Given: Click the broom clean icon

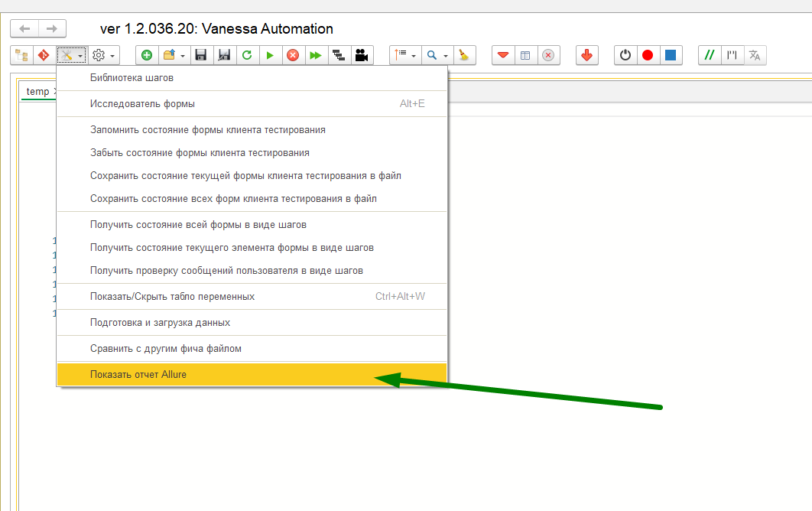Looking at the screenshot, I should [x=464, y=55].
